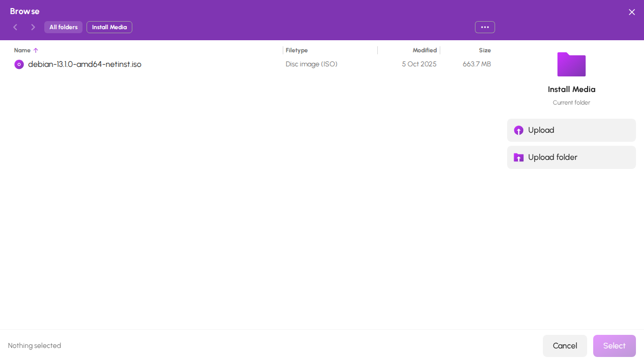Click the "5 Oct 2025" modified date
The image size is (644, 362).
[x=419, y=64]
